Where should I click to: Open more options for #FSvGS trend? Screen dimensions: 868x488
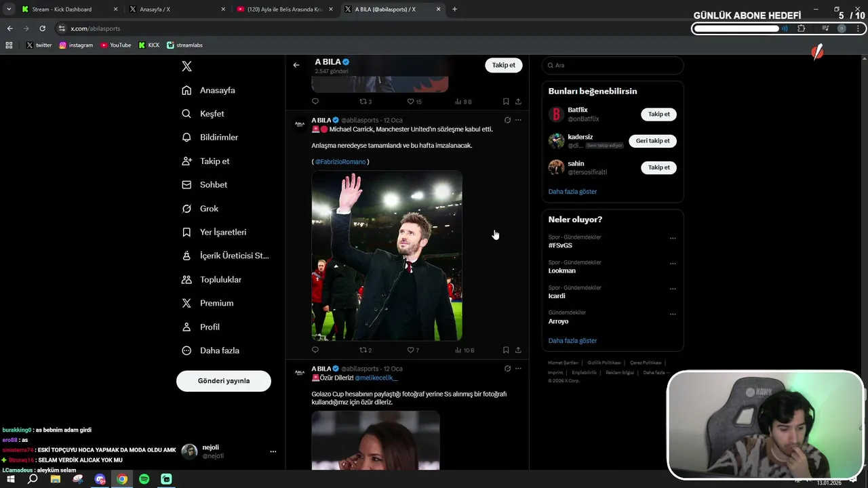(673, 239)
